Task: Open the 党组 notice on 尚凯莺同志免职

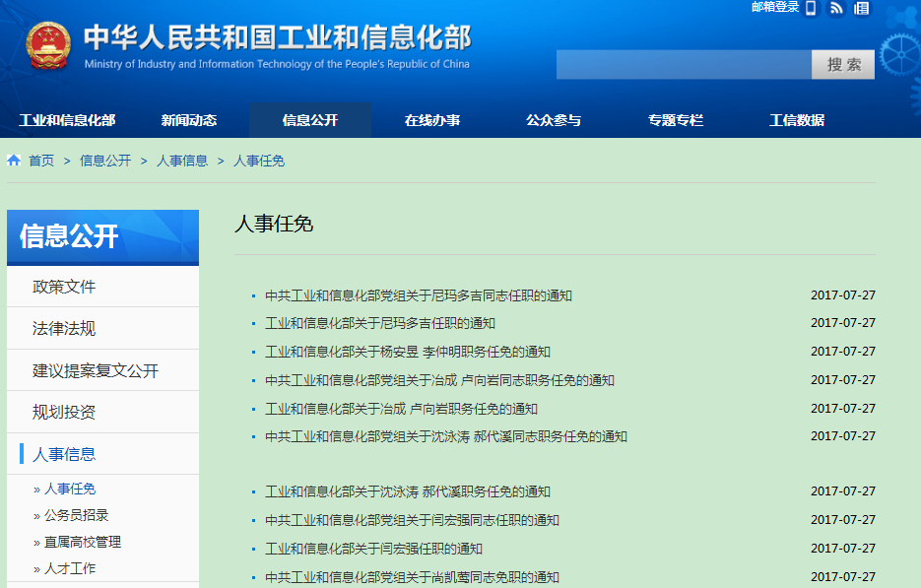Action: [x=413, y=577]
